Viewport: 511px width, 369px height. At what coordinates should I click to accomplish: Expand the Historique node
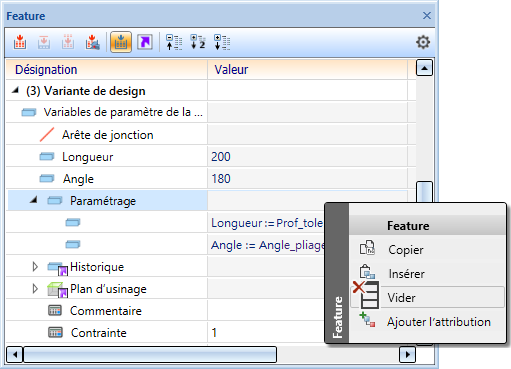click(35, 267)
